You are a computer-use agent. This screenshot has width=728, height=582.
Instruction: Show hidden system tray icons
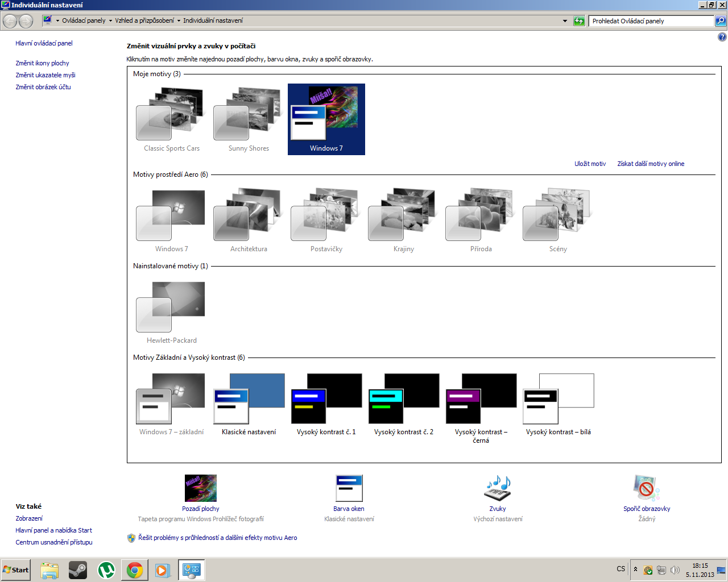[x=635, y=569]
